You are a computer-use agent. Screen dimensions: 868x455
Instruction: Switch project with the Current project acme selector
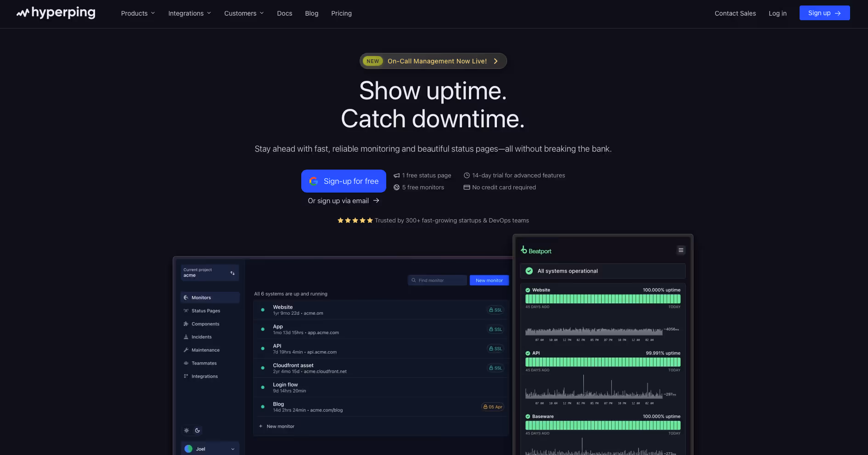coord(210,273)
